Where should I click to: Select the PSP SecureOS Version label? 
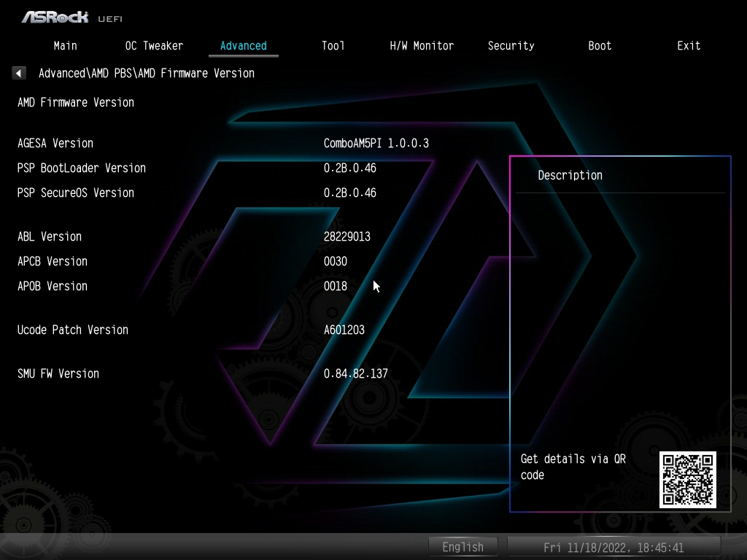pos(76,192)
